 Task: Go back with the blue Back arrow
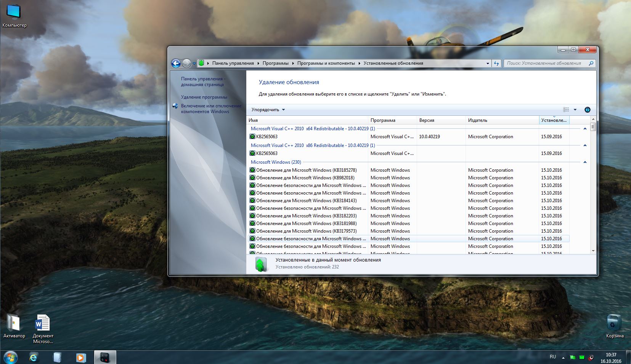(x=176, y=63)
